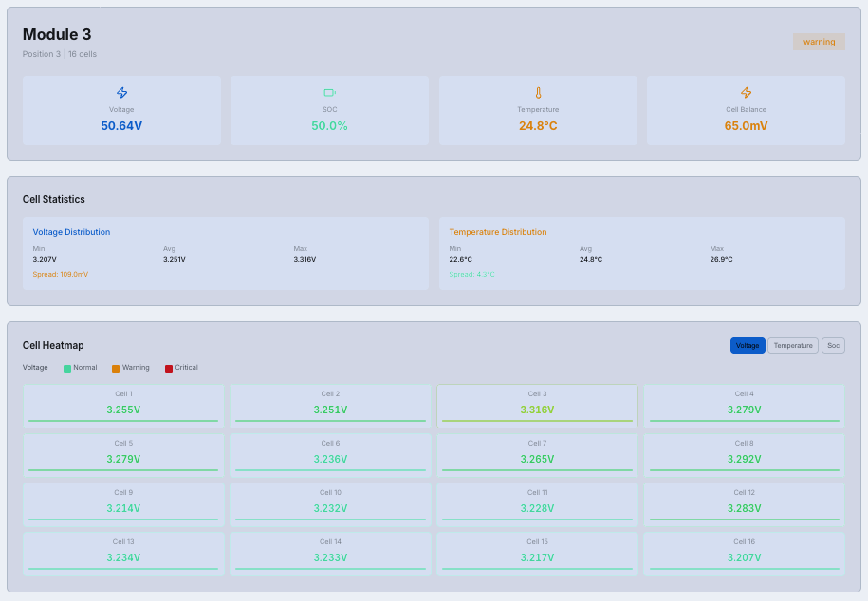Pick Cell 9 tile showing 3.214V
This screenshot has height=601, width=868.
pyautogui.click(x=123, y=504)
